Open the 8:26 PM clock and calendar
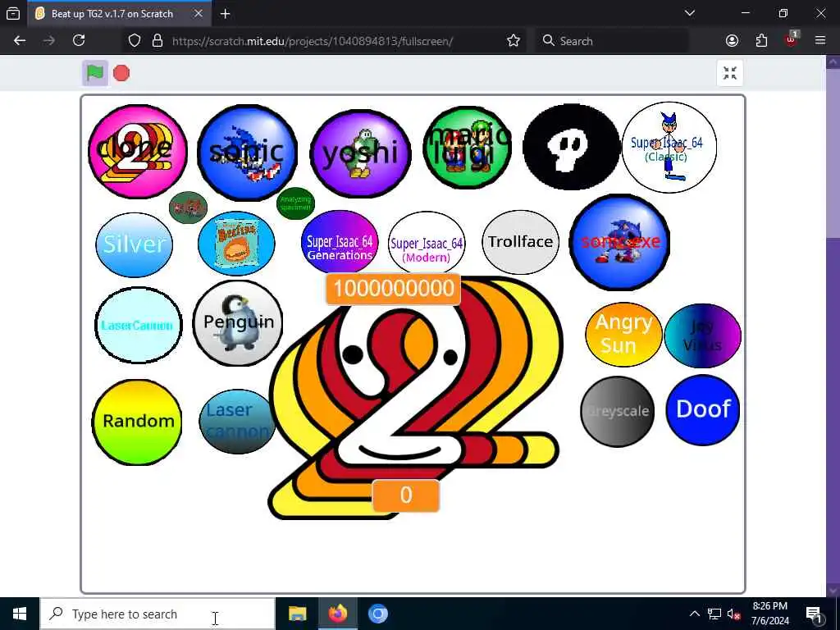The width and height of the screenshot is (840, 630). 769,614
